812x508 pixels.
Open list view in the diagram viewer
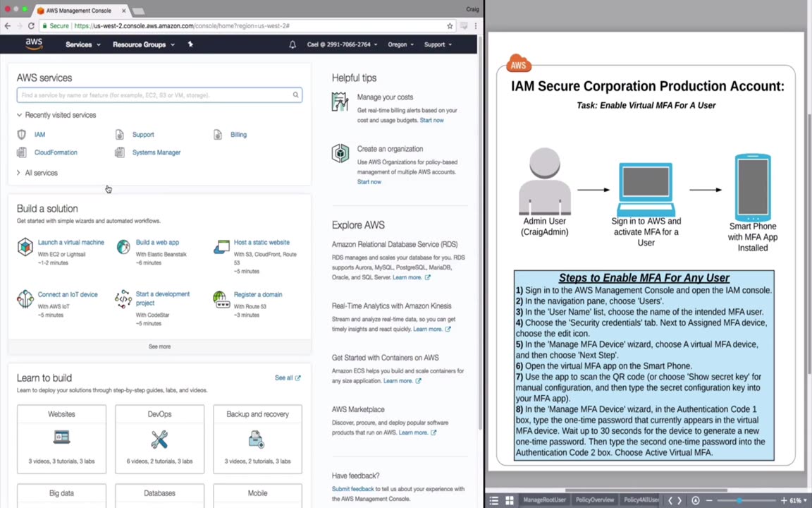[493, 500]
